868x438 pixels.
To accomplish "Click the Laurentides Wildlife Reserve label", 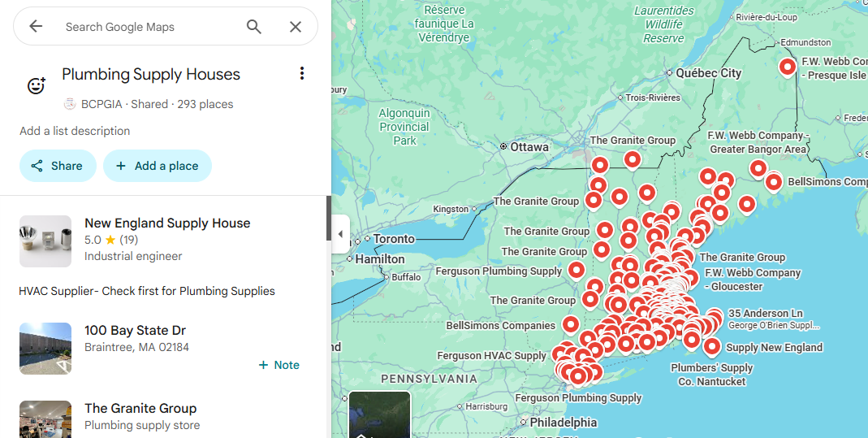I will click(663, 24).
